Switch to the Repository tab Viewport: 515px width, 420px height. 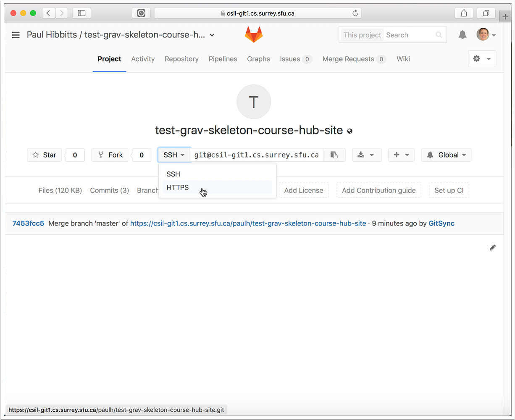tap(181, 59)
